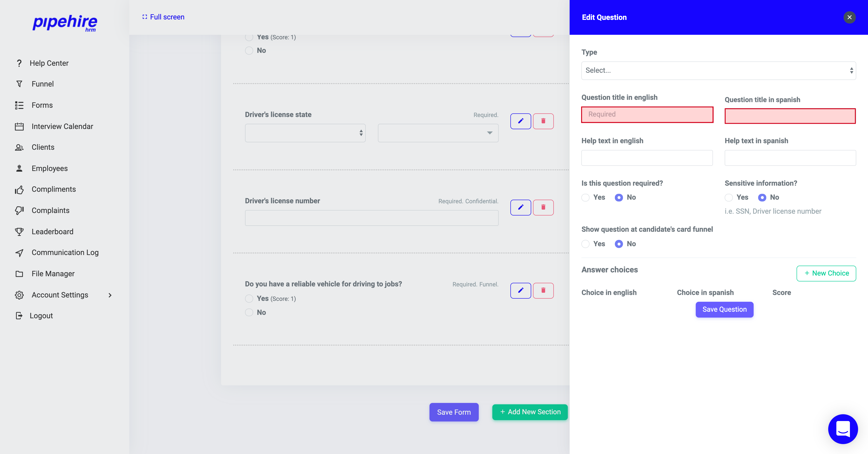This screenshot has height=454, width=868.
Task: Open the chat support bubble
Action: pos(843,429)
